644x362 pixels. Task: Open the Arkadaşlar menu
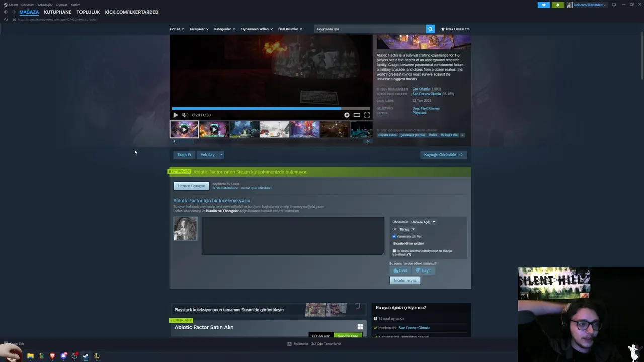pyautogui.click(x=45, y=5)
